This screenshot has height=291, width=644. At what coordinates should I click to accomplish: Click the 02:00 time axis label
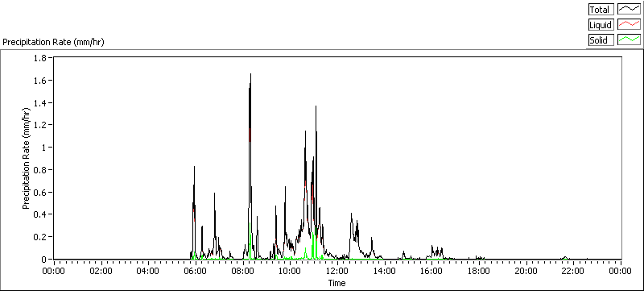pos(101,271)
